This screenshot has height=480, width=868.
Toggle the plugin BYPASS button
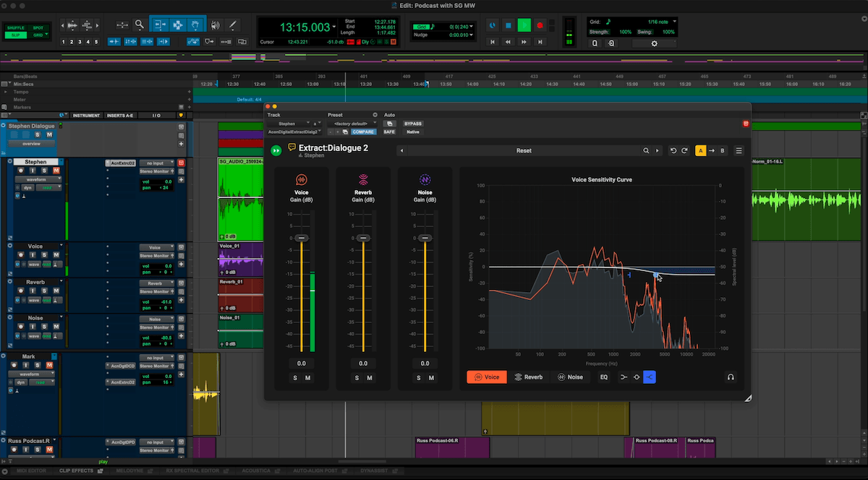[x=412, y=124]
